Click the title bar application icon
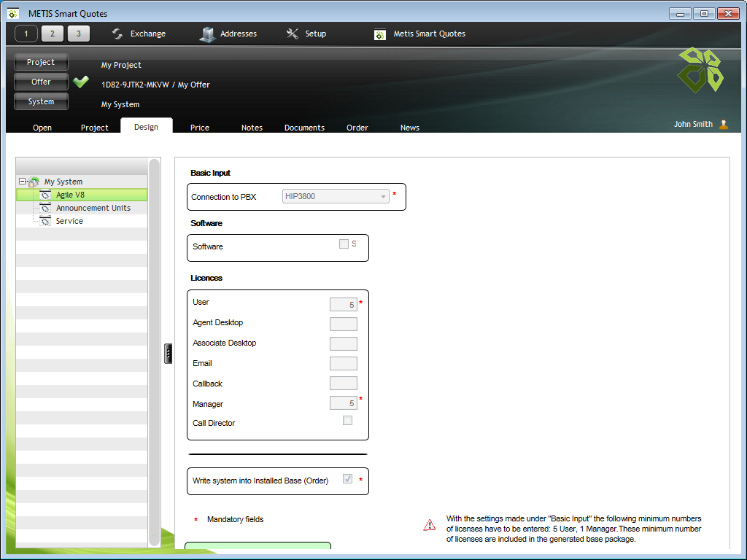Screen dimensions: 747x560 13,13
